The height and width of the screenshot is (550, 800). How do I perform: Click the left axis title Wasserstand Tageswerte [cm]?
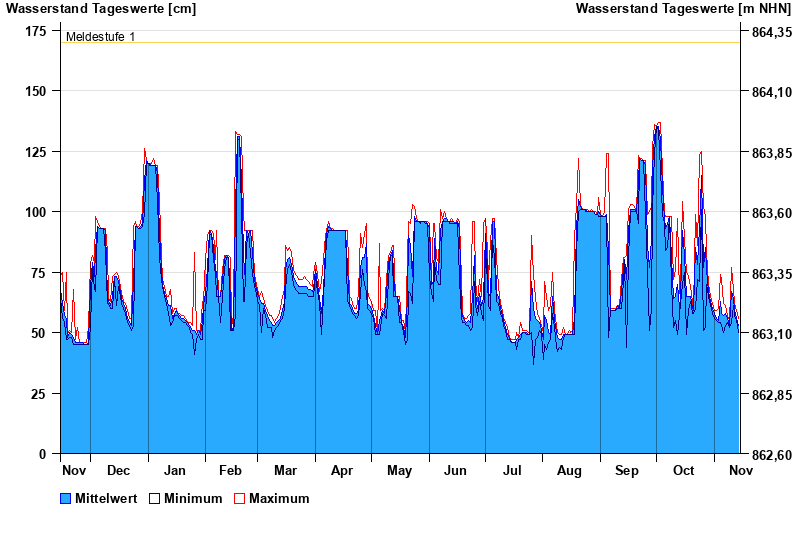tap(99, 9)
